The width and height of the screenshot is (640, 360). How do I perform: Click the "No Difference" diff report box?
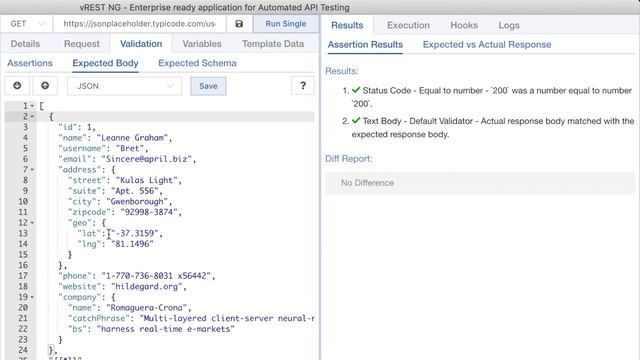pos(480,183)
